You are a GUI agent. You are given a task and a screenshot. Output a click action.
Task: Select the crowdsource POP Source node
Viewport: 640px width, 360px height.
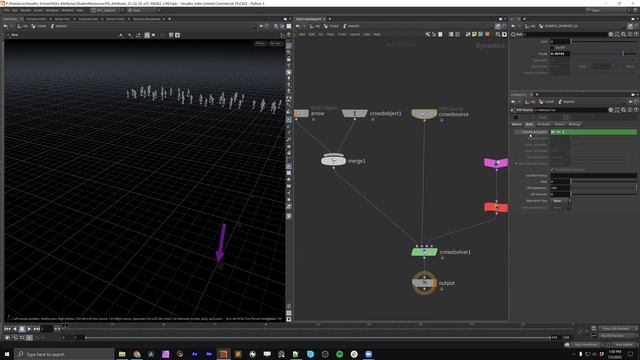pos(424,114)
